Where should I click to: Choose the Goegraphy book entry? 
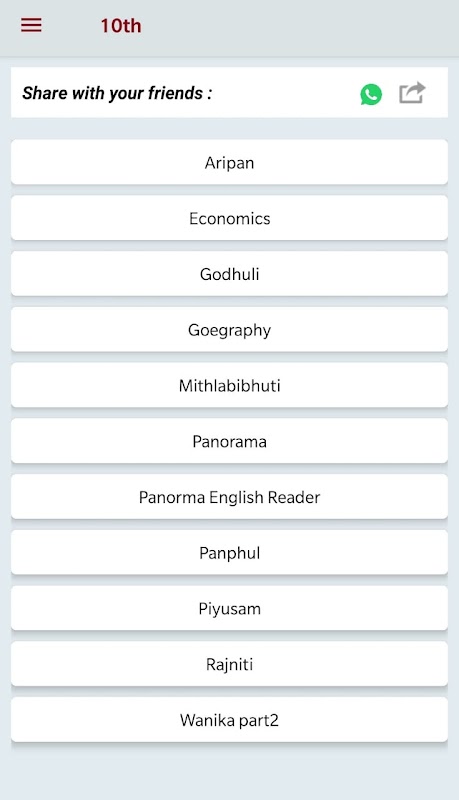tap(230, 330)
